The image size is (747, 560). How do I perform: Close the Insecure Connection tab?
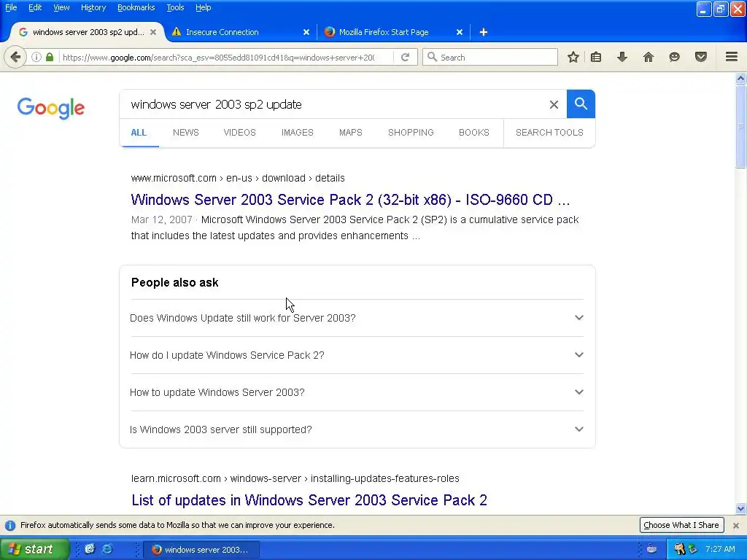click(306, 32)
